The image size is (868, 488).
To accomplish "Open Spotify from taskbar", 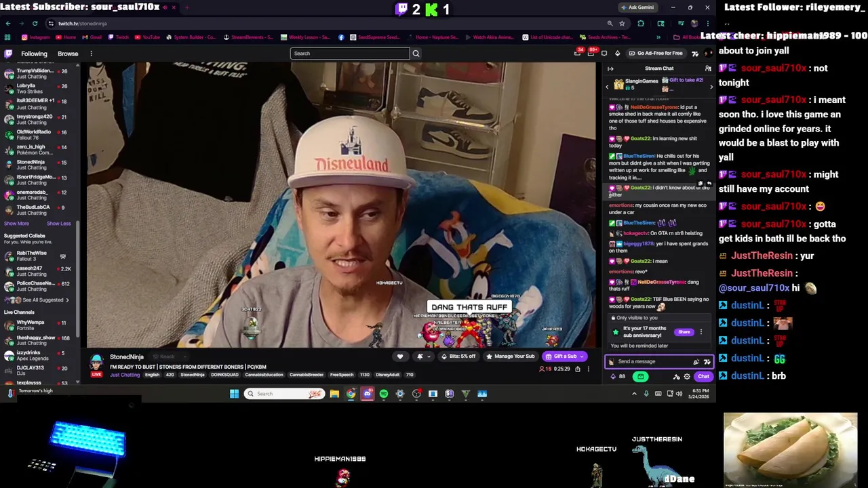I will click(x=384, y=394).
